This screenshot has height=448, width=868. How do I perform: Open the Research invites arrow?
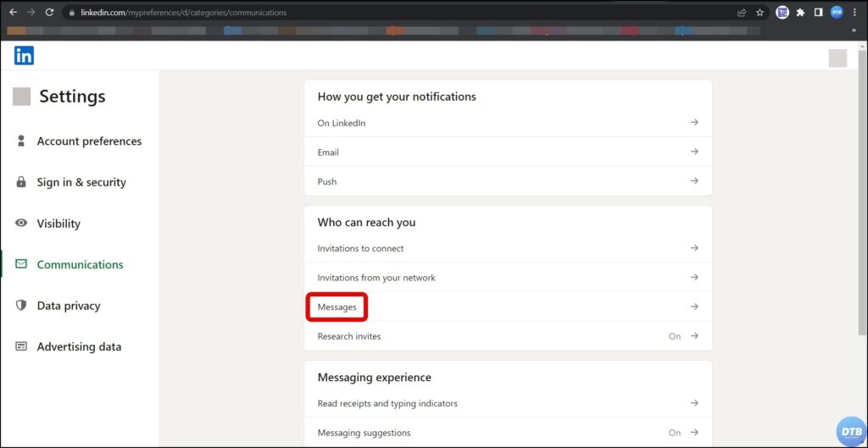[x=694, y=335]
